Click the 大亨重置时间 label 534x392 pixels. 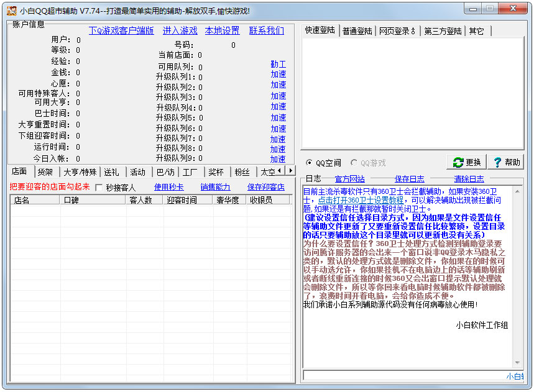coord(44,124)
